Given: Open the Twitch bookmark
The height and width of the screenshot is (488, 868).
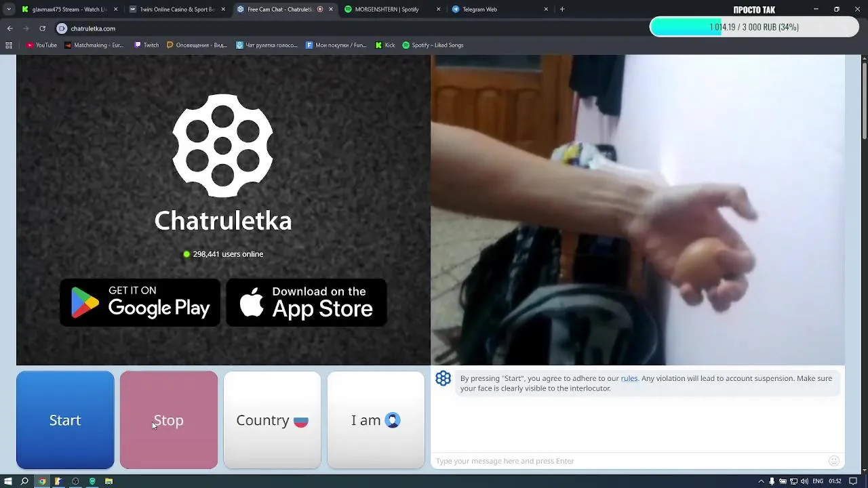Looking at the screenshot, I should coord(146,45).
